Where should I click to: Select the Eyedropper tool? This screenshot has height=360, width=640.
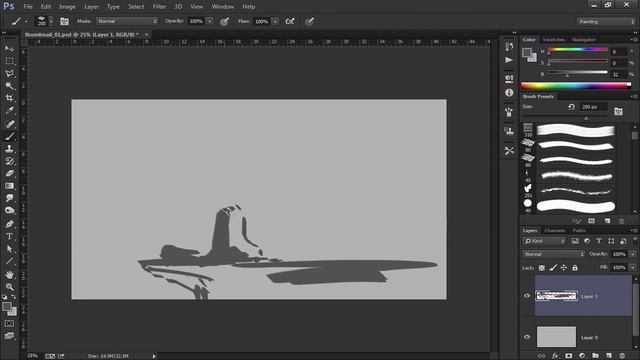(9, 110)
